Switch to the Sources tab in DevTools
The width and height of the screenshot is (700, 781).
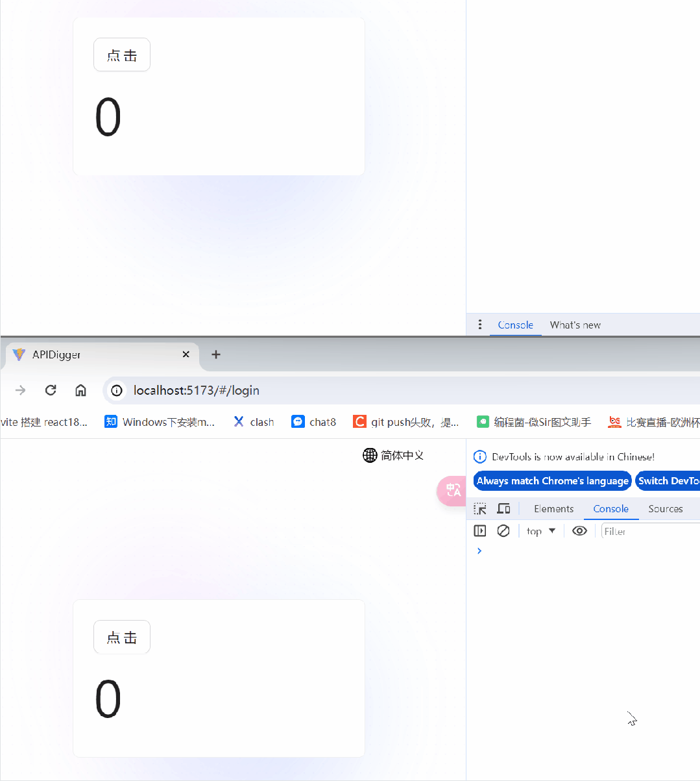[665, 509]
